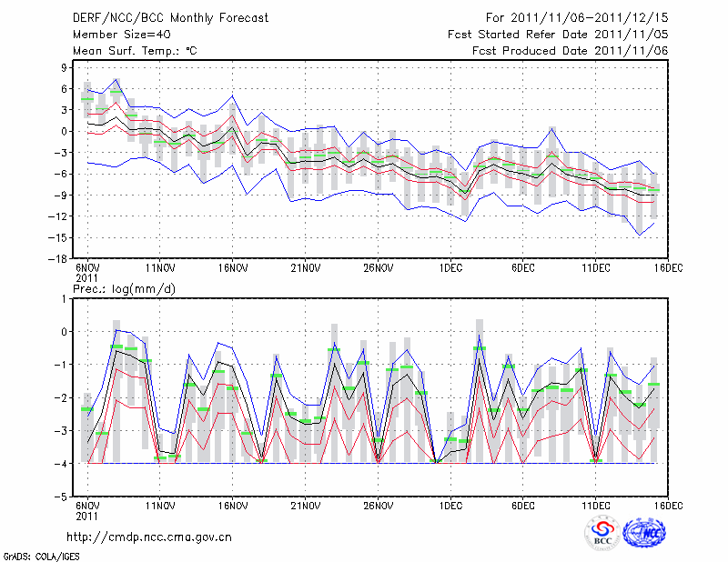Click the -18 value on temperature y-axis
This screenshot has height=562, width=728.
[62, 258]
